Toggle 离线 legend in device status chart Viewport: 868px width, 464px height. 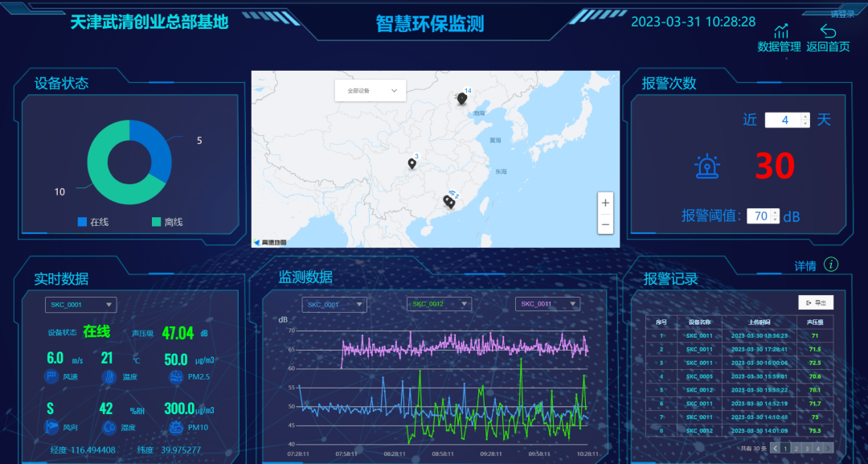[x=167, y=222]
